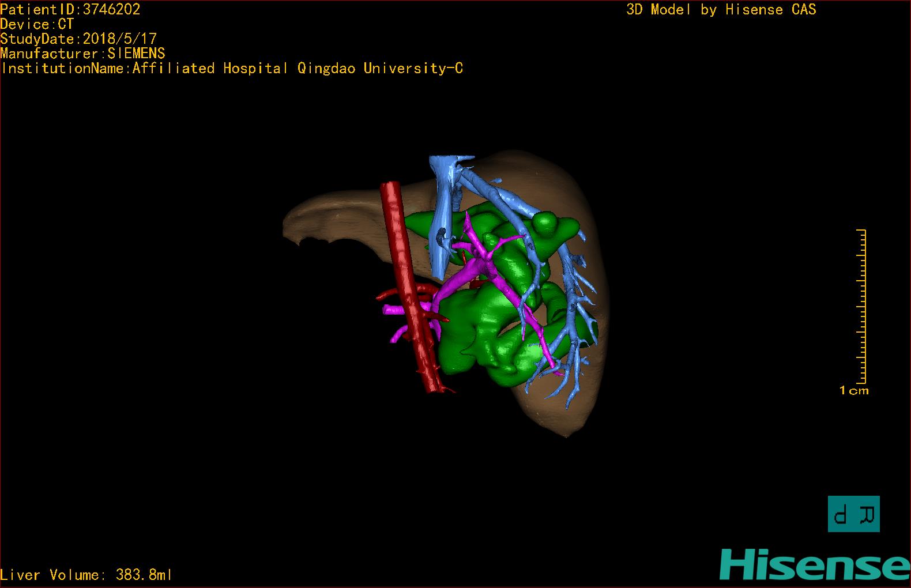The height and width of the screenshot is (588, 911).
Task: Select the Liver Volume: 383.8ml readout
Action: (86, 575)
